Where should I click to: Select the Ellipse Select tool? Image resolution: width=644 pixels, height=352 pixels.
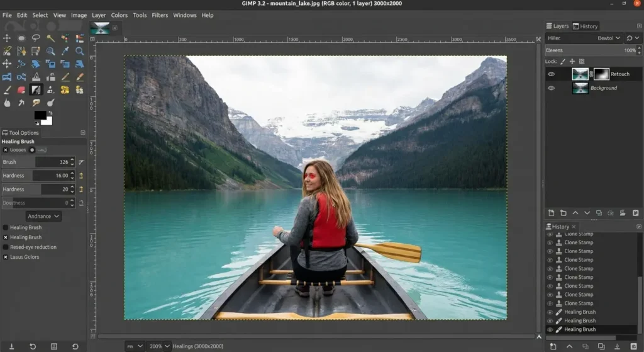[21, 38]
